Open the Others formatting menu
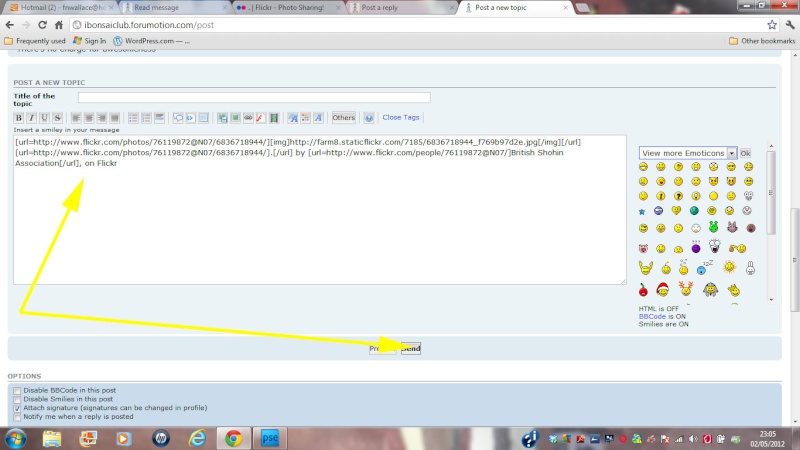Viewport: 800px width, 450px height. [x=343, y=117]
